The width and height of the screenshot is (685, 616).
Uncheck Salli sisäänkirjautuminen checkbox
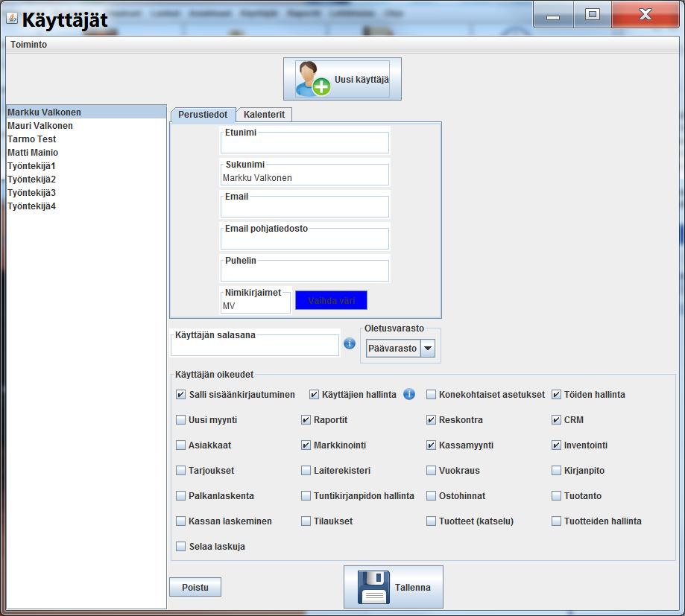pyautogui.click(x=180, y=395)
